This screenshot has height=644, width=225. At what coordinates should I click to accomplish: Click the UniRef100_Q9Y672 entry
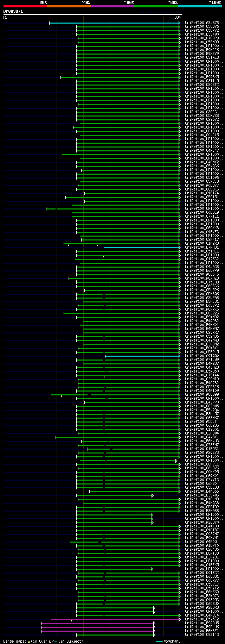pyautogui.click(x=202, y=120)
